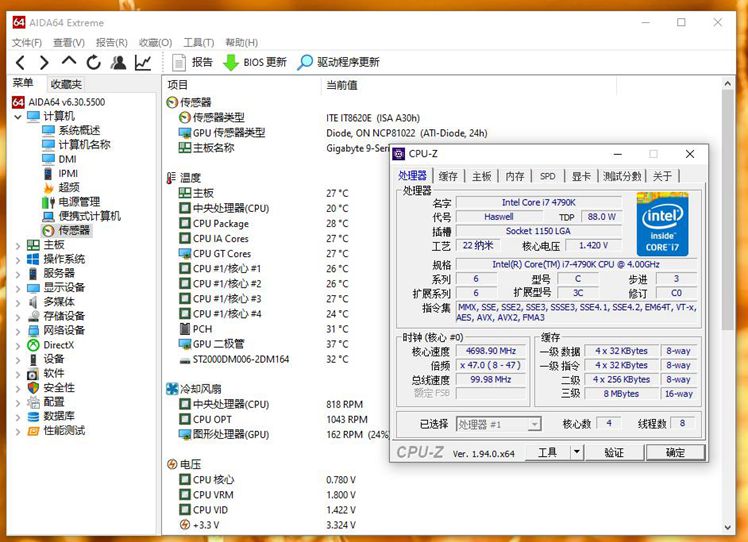Open the 文件(F) menu

click(x=27, y=42)
